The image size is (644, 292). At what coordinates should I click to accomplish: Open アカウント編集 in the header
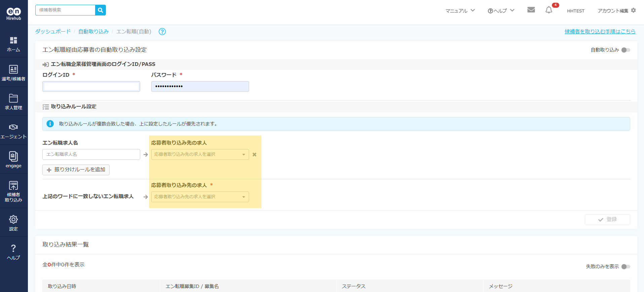point(616,11)
